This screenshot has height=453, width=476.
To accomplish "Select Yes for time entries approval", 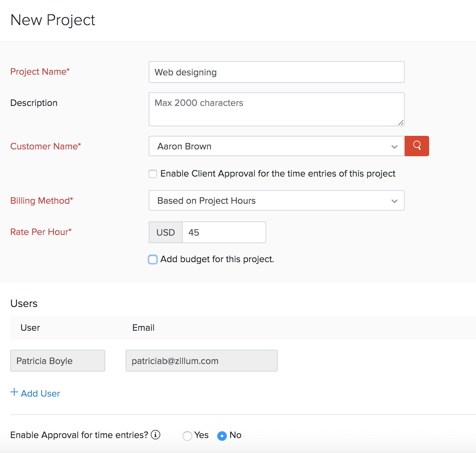I will click(187, 436).
